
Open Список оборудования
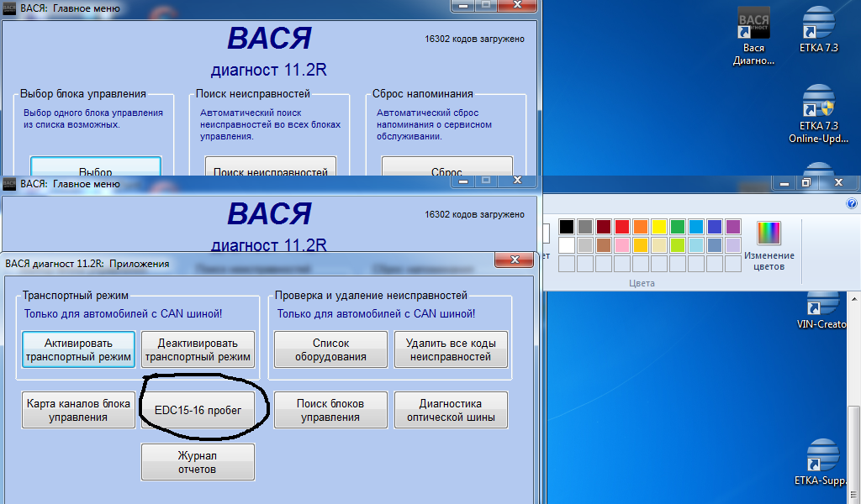coord(330,349)
